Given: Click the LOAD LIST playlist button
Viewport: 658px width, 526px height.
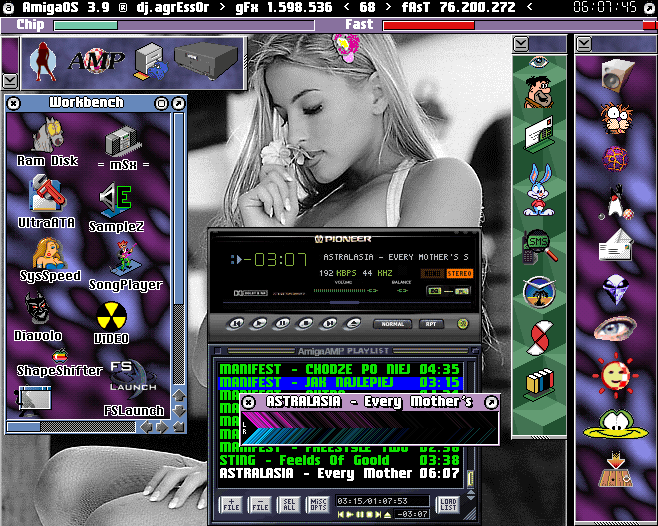Looking at the screenshot, I should point(448,505).
